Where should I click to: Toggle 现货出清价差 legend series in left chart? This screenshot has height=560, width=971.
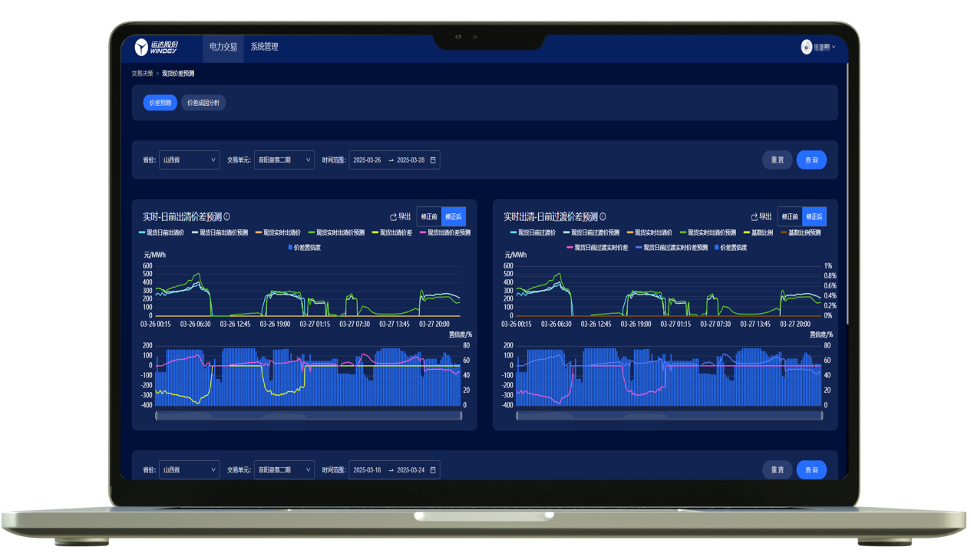[392, 232]
